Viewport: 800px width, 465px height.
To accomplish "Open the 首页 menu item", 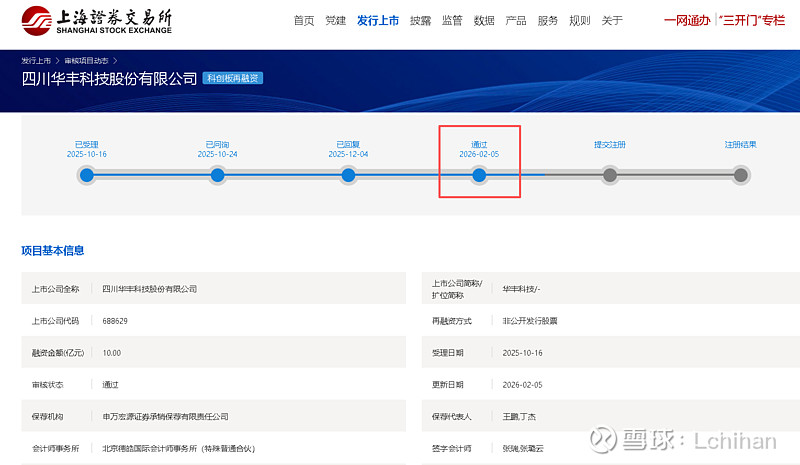I will point(304,20).
